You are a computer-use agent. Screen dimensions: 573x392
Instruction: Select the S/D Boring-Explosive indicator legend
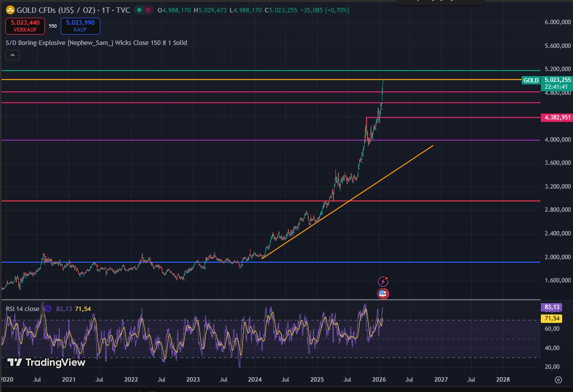(x=96, y=43)
